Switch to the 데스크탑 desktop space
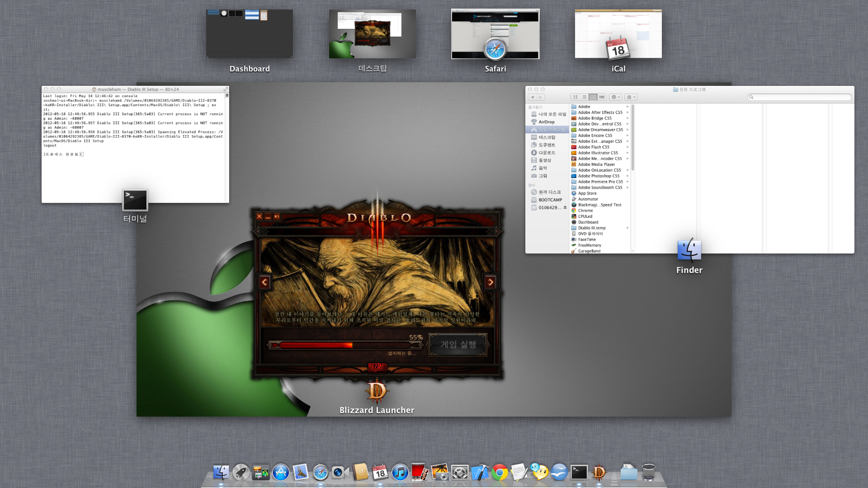This screenshot has width=868, height=488. tap(373, 34)
